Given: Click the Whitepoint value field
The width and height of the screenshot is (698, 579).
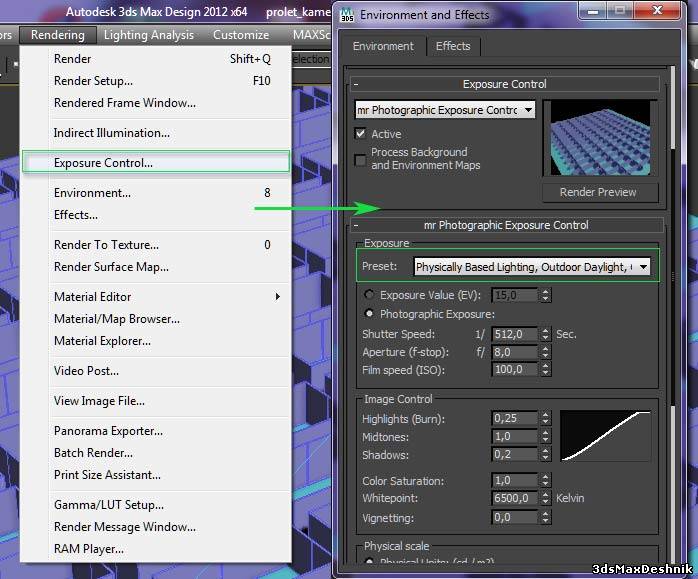Looking at the screenshot, I should tap(515, 498).
